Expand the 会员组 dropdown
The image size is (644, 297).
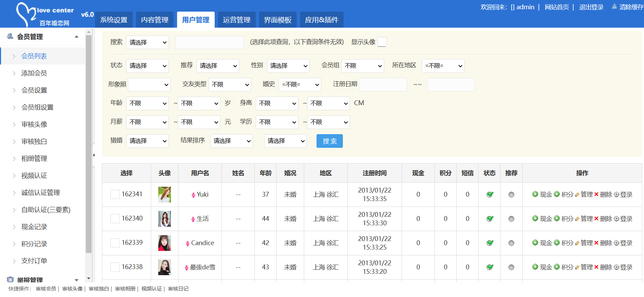tap(362, 66)
